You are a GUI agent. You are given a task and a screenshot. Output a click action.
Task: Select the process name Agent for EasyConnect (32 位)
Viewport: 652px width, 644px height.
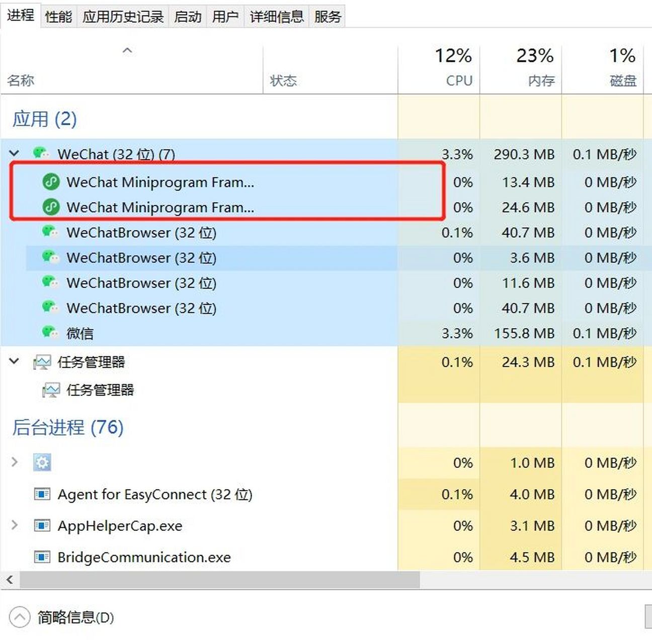[x=155, y=495]
